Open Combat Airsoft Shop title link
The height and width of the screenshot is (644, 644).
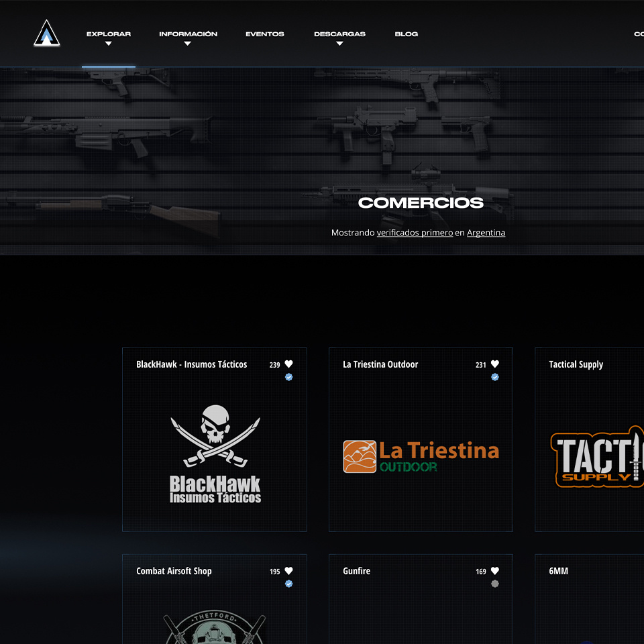click(174, 572)
